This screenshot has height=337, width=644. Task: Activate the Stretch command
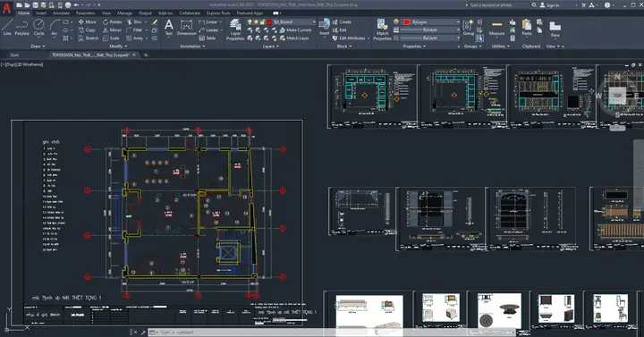point(89,38)
